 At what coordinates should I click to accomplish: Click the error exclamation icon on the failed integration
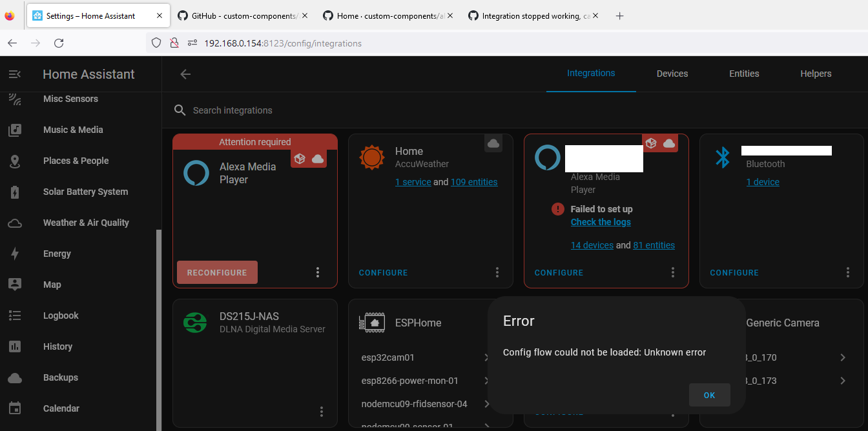pos(557,209)
